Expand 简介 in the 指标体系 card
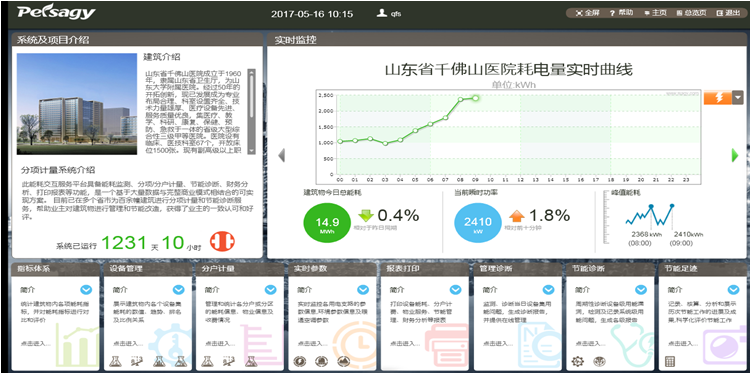 tap(86, 290)
